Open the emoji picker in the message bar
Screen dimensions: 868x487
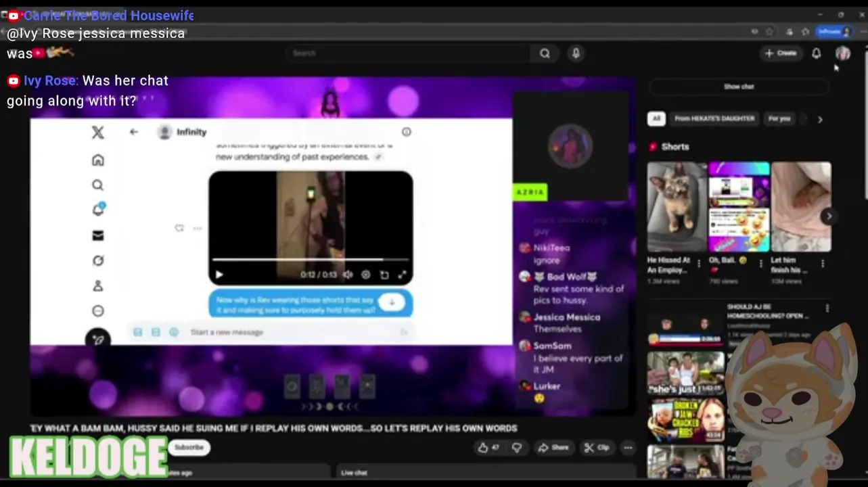point(174,332)
